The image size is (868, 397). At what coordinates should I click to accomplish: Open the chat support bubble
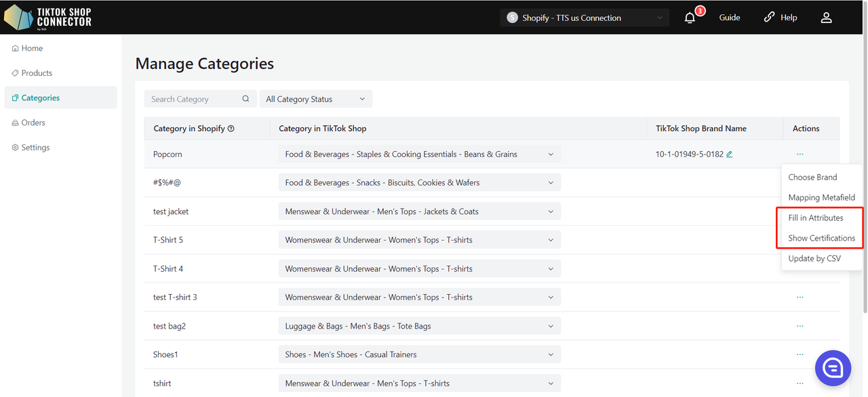(833, 368)
